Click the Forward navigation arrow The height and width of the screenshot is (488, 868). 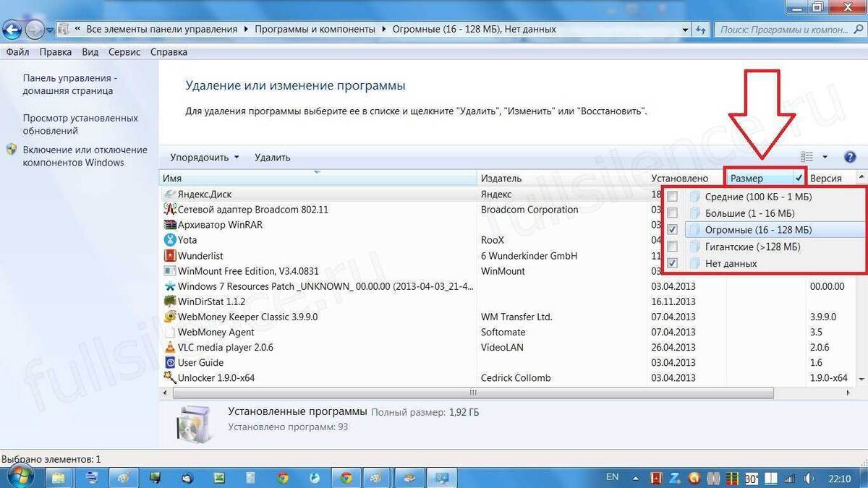[x=34, y=30]
